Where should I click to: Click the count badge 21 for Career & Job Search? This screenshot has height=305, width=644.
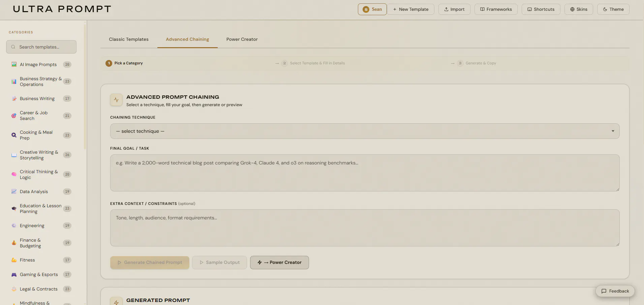[67, 116]
